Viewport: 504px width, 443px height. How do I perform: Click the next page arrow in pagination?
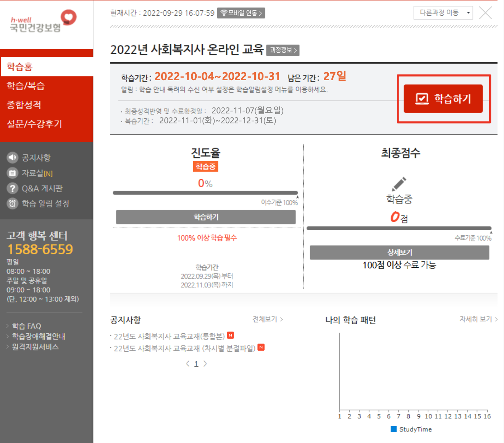(205, 364)
